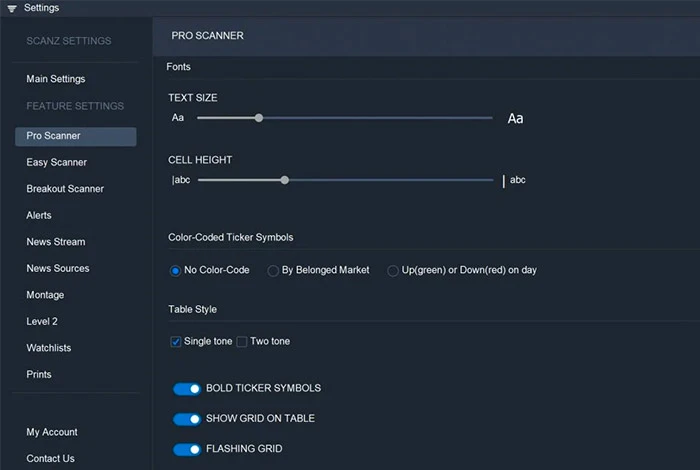Open News Stream settings
Viewport: 700px width, 470px height.
tap(56, 242)
